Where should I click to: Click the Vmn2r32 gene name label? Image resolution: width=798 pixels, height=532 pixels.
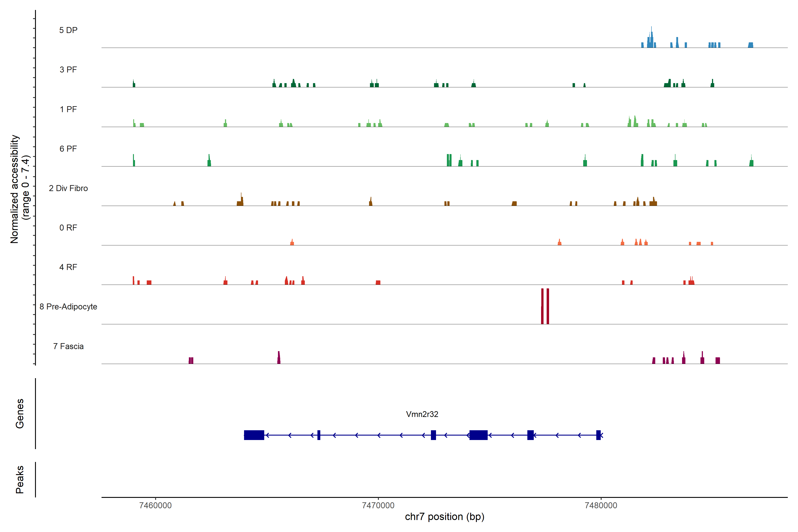(422, 414)
